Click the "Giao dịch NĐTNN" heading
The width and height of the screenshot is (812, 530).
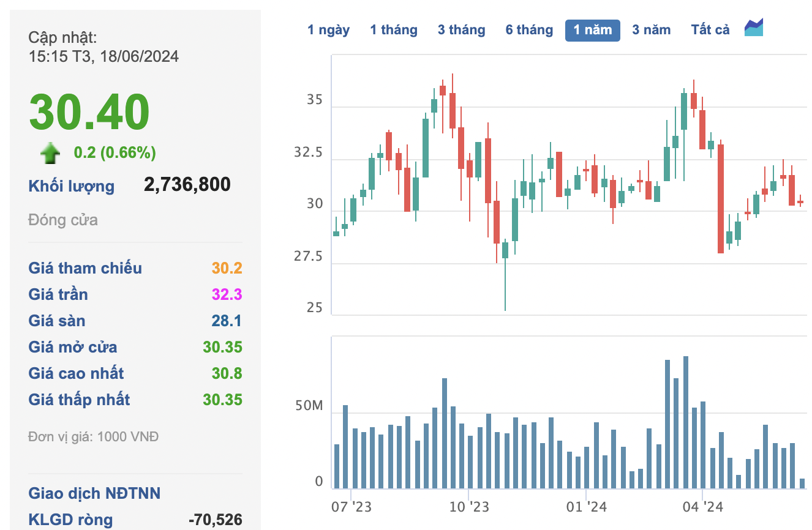[94, 493]
